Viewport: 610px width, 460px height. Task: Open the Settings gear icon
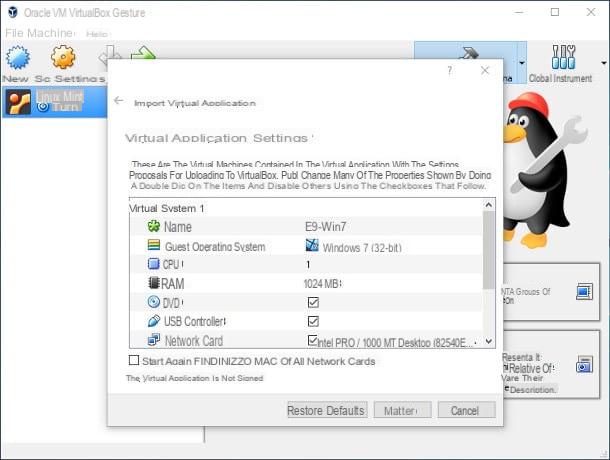(x=63, y=57)
